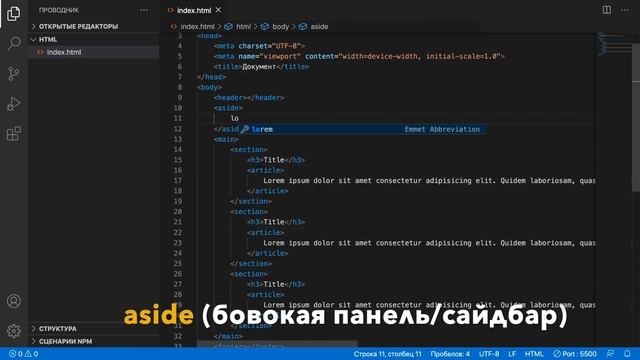Screen dimensions: 640x360
Task: Click the Explorer panel more actions ellipsis
Action: pyautogui.click(x=144, y=10)
